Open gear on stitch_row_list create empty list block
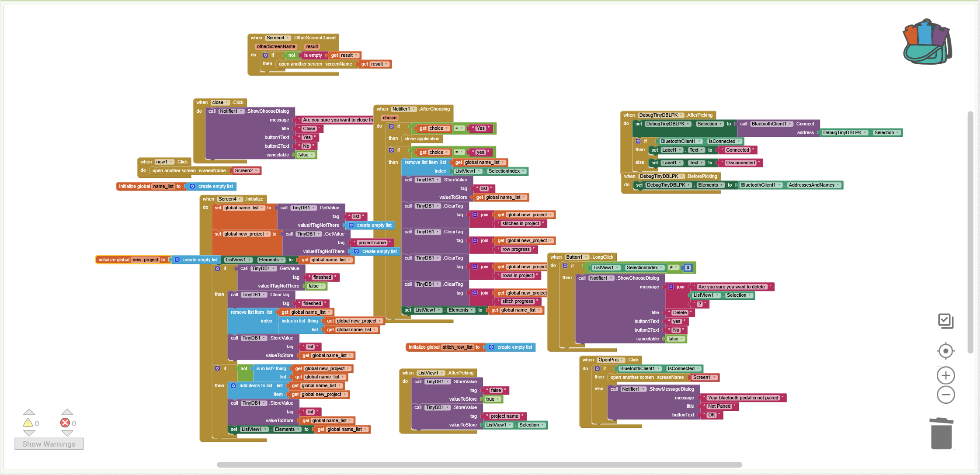 pos(491,347)
